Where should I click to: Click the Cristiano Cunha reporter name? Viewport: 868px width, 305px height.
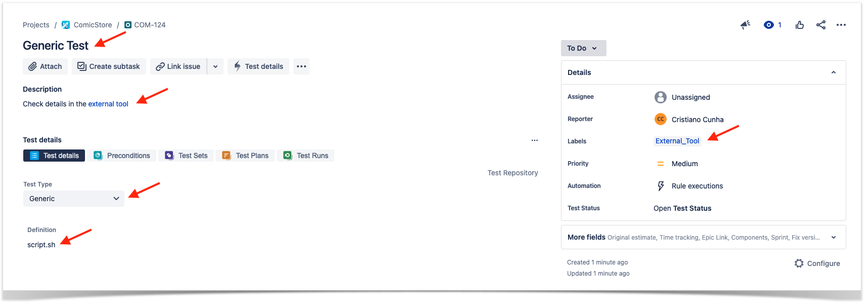click(698, 120)
